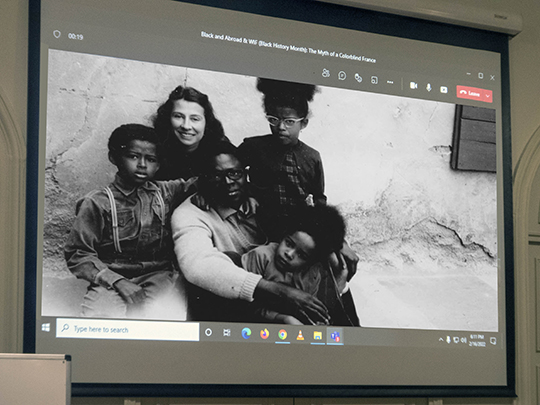
Task: Expand the Leave options arrow
Action: (488, 96)
